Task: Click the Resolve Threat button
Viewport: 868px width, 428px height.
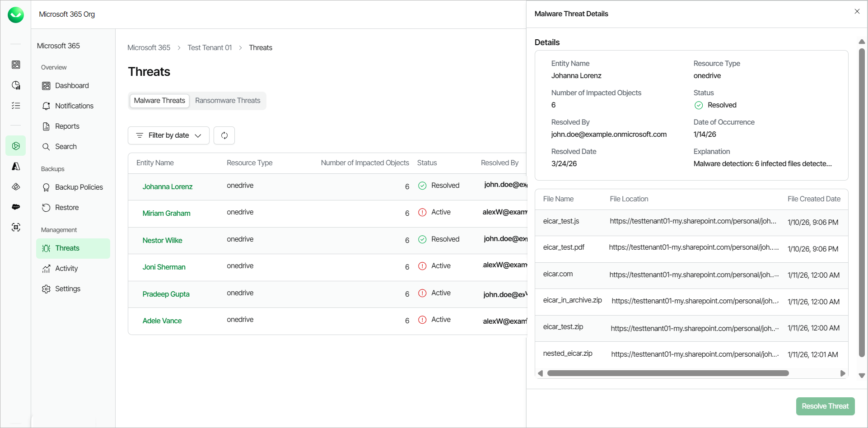Action: (x=825, y=406)
